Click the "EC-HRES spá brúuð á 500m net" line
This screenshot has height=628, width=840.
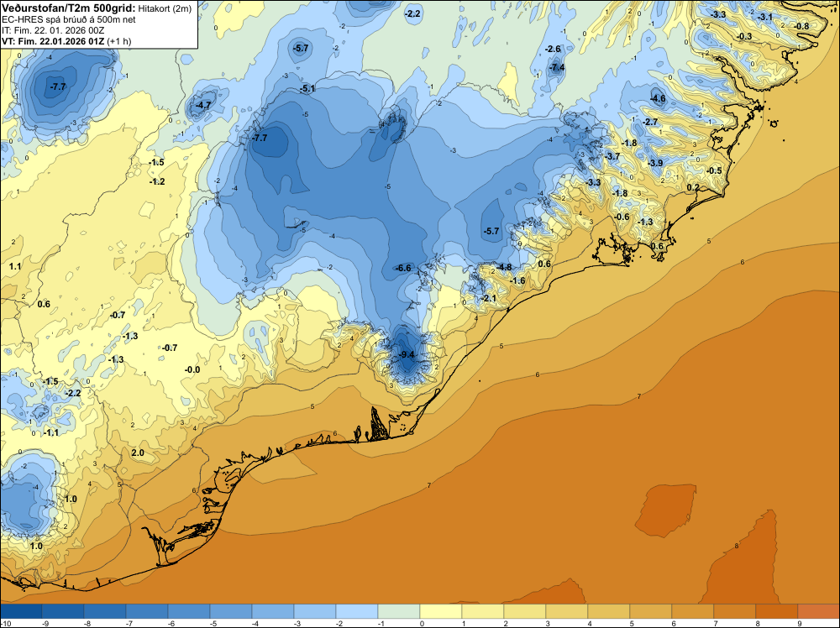(x=69, y=19)
